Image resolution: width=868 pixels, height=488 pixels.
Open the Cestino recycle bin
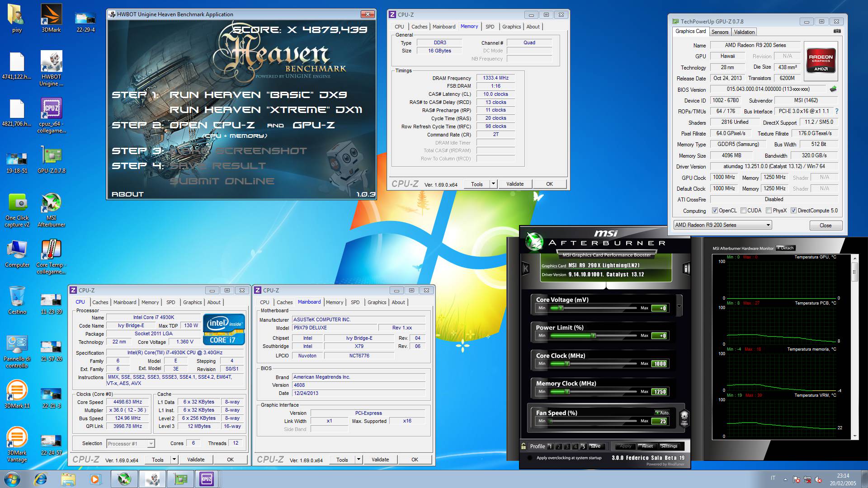point(17,300)
